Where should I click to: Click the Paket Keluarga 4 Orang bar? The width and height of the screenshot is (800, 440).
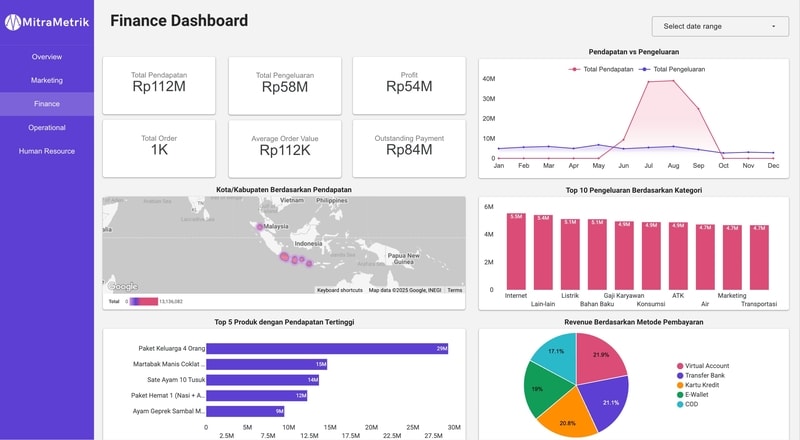coord(327,349)
